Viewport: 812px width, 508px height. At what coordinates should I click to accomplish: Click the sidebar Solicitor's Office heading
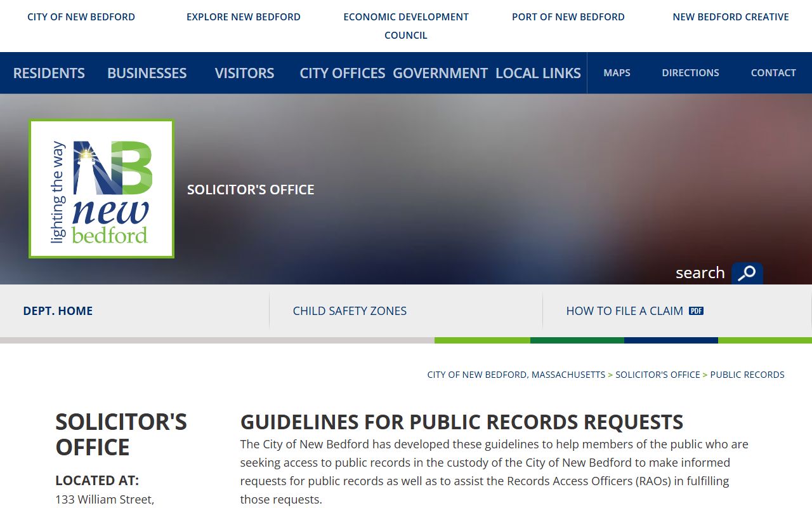[121, 434]
